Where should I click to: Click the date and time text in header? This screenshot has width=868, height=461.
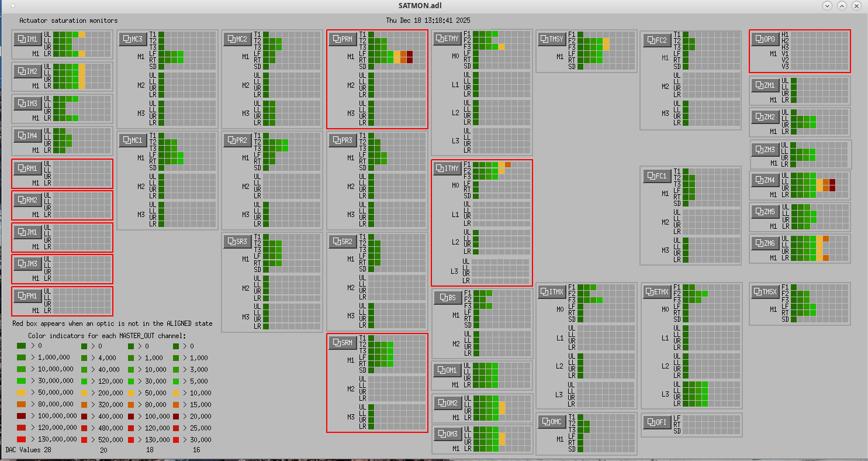tap(428, 20)
